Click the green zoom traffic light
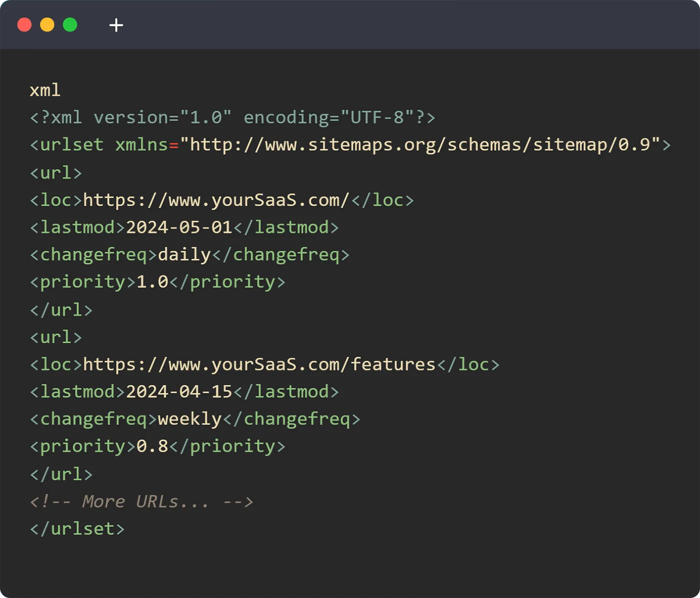This screenshot has width=700, height=598. tap(71, 25)
